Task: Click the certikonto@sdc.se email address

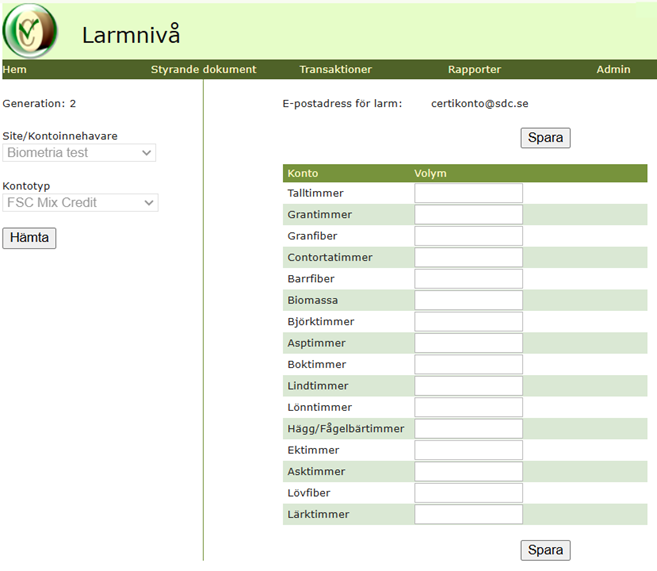Action: click(480, 103)
